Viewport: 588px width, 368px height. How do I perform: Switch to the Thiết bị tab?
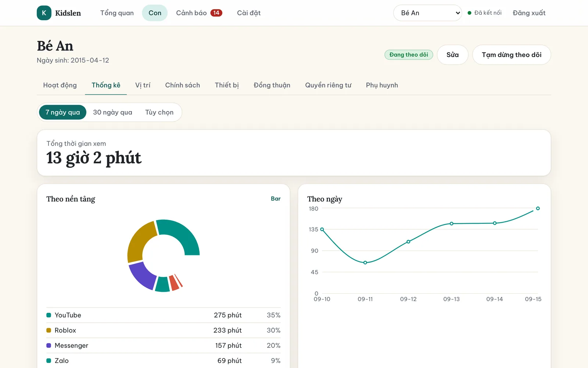point(227,85)
